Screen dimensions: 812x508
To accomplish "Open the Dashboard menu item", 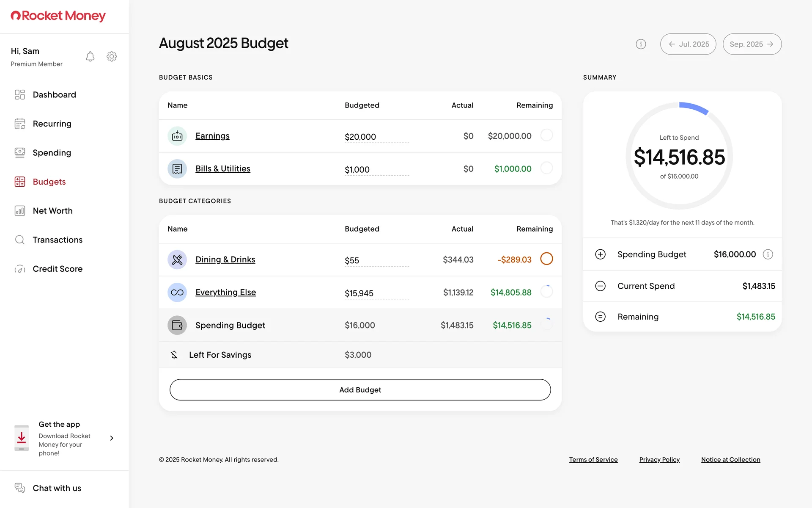I will pyautogui.click(x=54, y=95).
